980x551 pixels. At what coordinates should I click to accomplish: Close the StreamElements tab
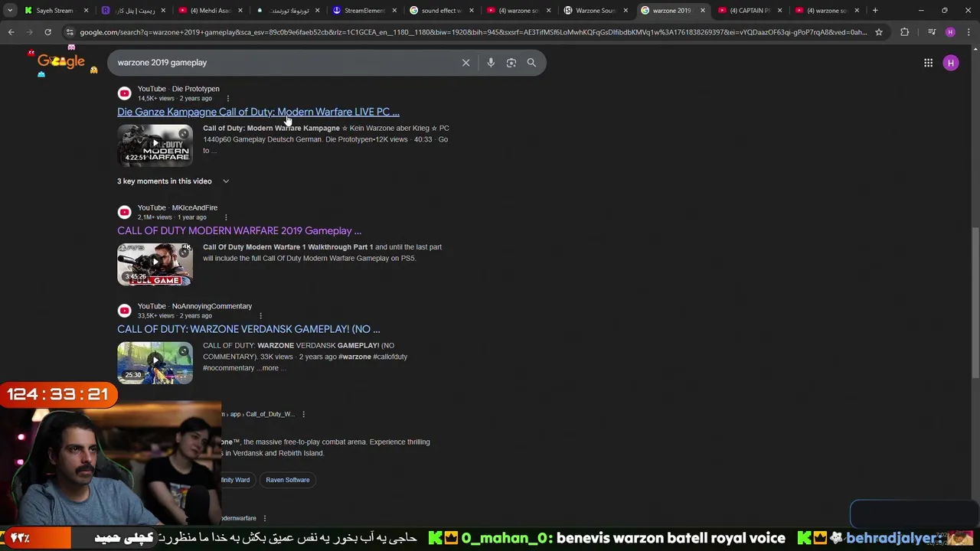[x=394, y=11]
